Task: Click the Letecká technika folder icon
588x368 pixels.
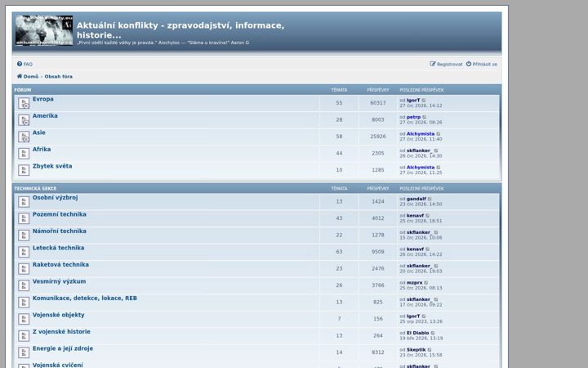Action: [x=24, y=252]
